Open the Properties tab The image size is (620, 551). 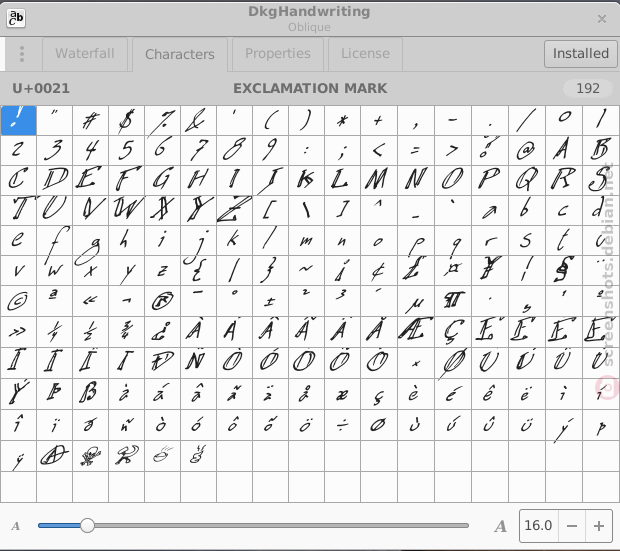click(278, 54)
